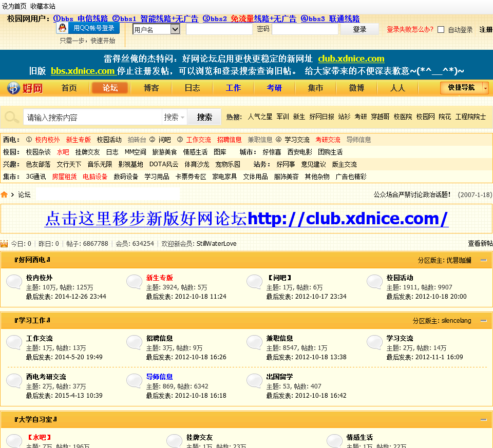Open new member StillWaterLove profile
The width and height of the screenshot is (493, 448).
216,243
